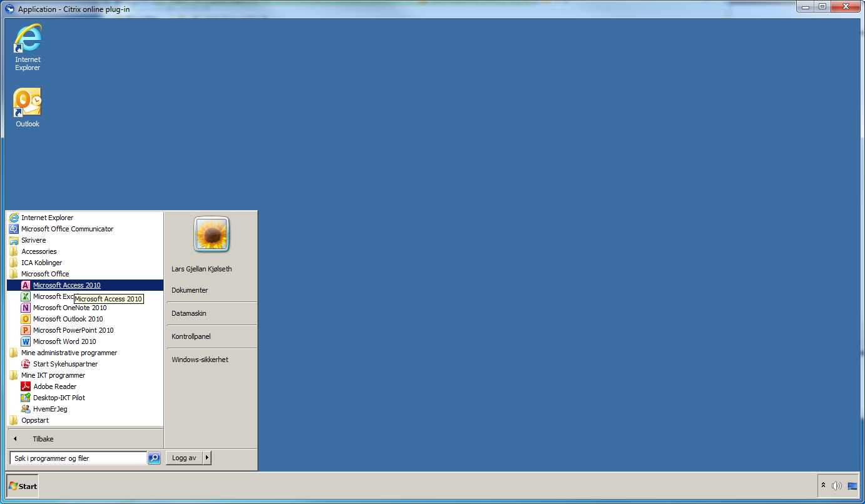Viewport: 865px width, 504px height.
Task: Select Start Sykehuspartner text entry
Action: pos(65,364)
